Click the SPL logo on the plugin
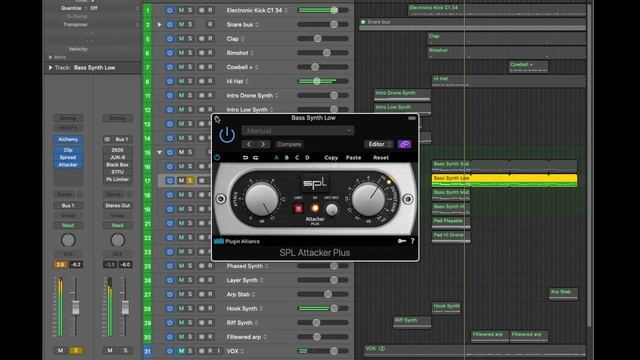This screenshot has height=360, width=640. point(315,183)
